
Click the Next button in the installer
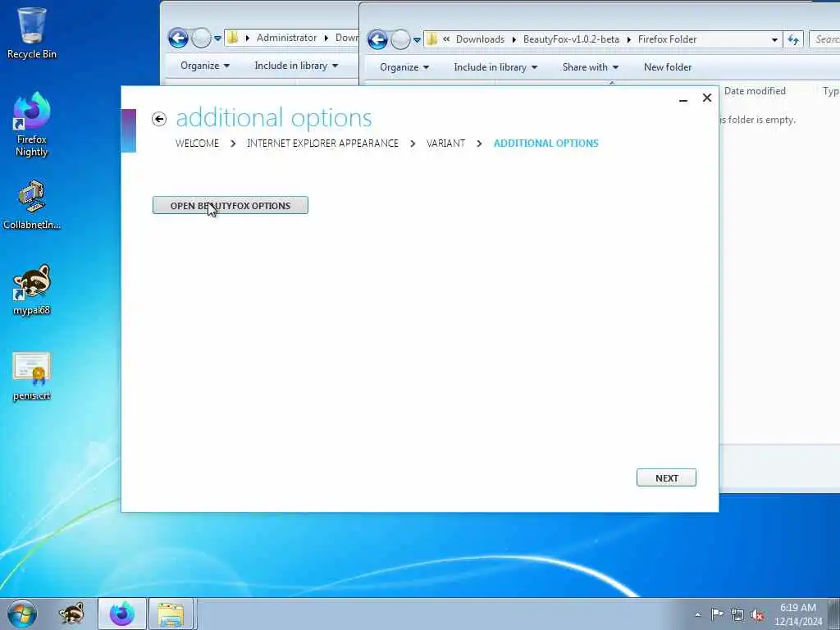click(666, 478)
